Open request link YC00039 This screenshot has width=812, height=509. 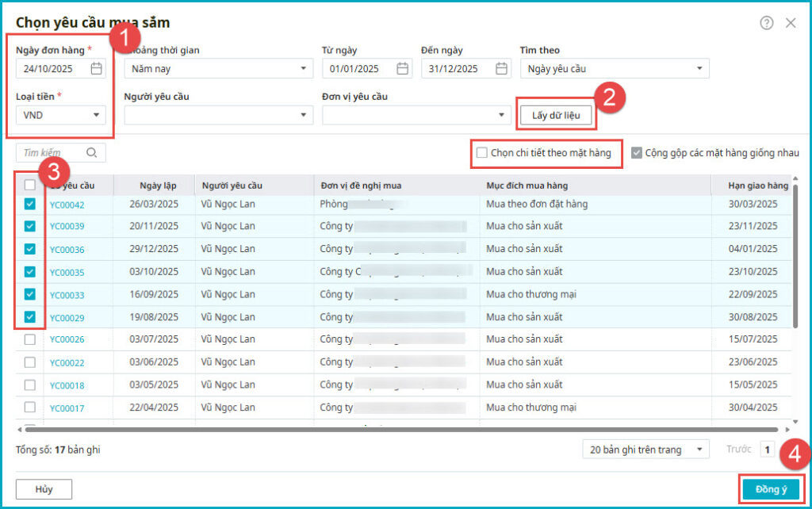67,227
